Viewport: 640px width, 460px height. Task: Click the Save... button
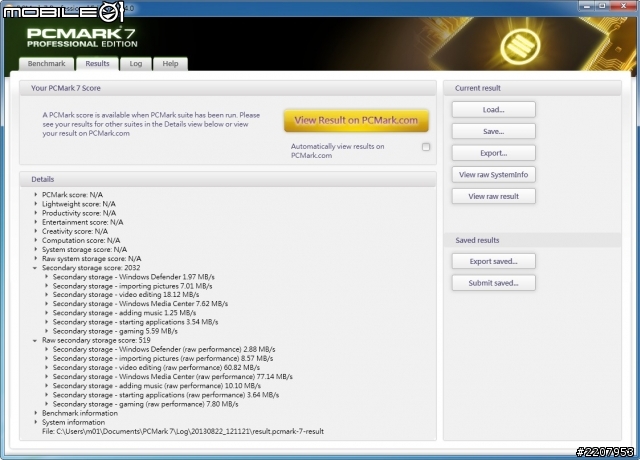[493, 131]
